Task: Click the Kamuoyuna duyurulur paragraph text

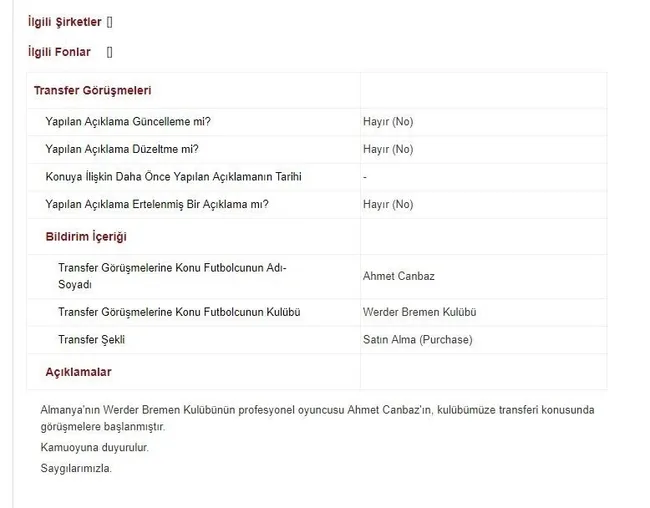Action: click(95, 447)
